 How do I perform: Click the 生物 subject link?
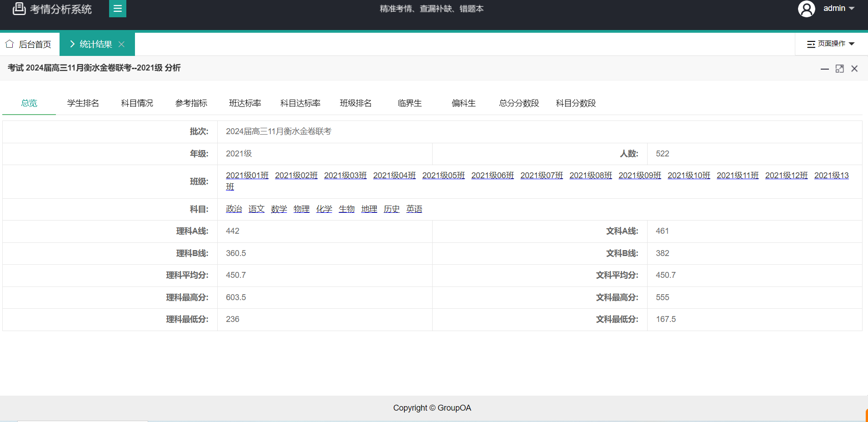(347, 209)
